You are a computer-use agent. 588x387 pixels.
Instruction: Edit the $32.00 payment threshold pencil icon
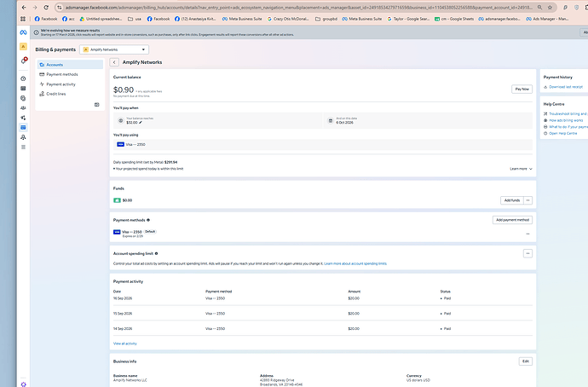click(x=141, y=123)
